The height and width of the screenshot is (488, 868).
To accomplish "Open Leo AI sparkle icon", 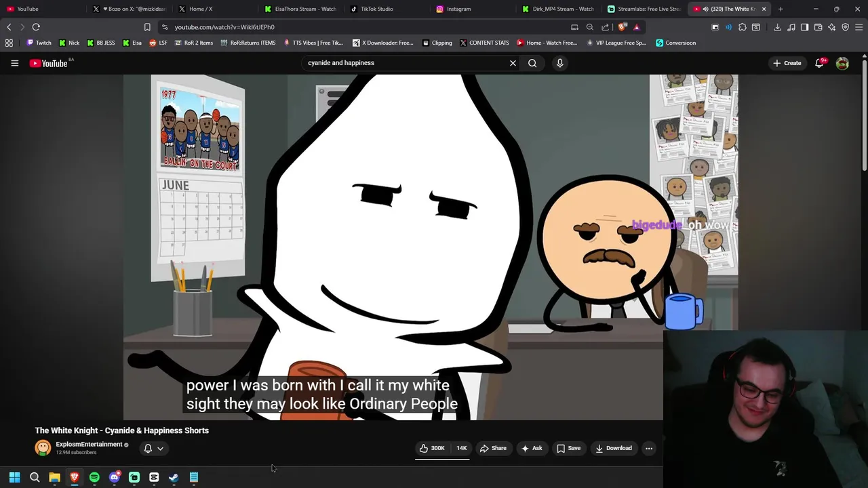I will 831,27.
